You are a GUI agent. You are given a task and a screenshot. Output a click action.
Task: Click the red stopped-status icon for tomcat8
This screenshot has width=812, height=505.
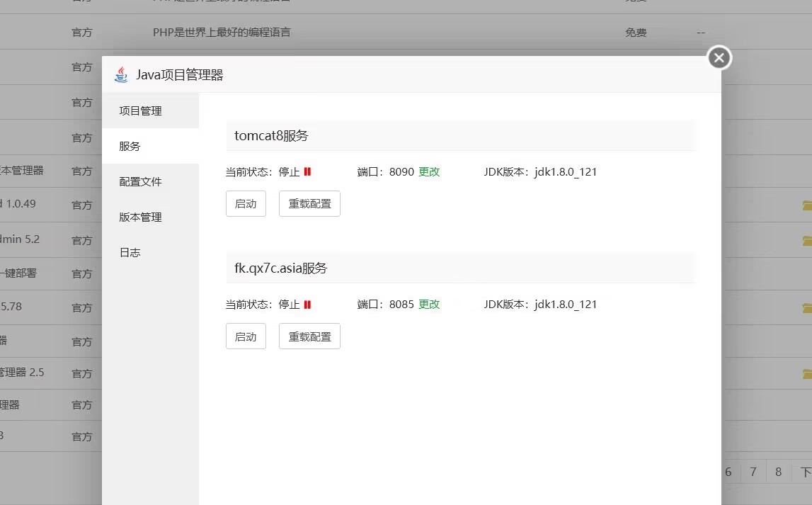tap(308, 172)
